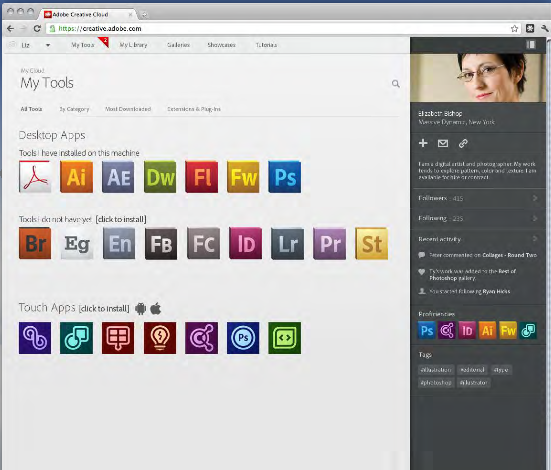Install Premiere Pro via the Pr icon
This screenshot has width=551, height=470.
tap(329, 243)
